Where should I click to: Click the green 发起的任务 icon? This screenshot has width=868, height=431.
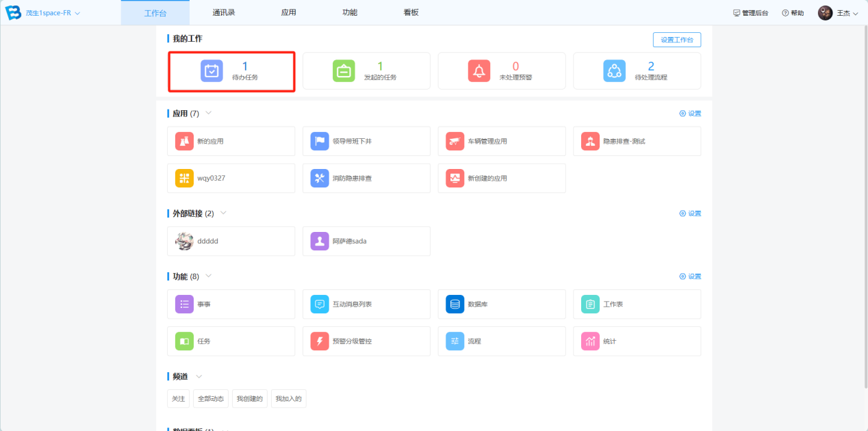point(344,71)
